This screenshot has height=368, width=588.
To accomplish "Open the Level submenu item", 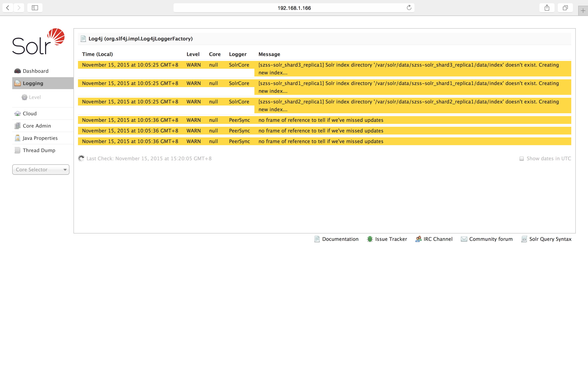I will pyautogui.click(x=35, y=97).
